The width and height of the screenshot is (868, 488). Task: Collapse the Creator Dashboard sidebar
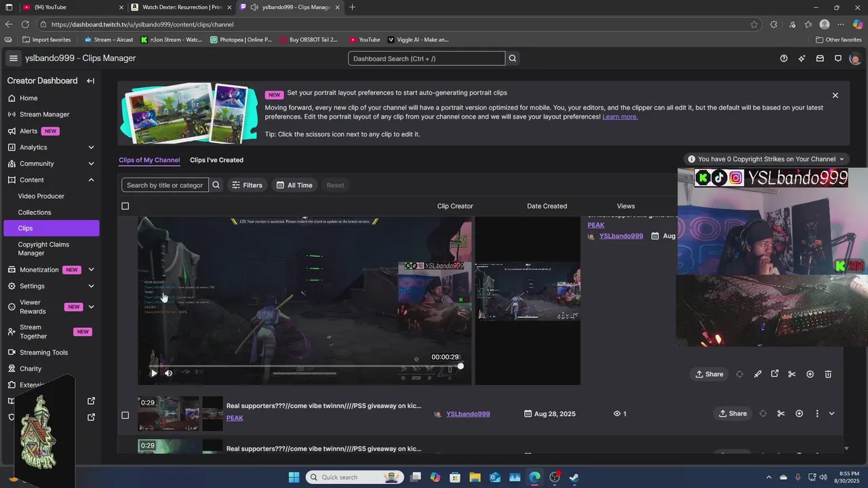pos(90,81)
